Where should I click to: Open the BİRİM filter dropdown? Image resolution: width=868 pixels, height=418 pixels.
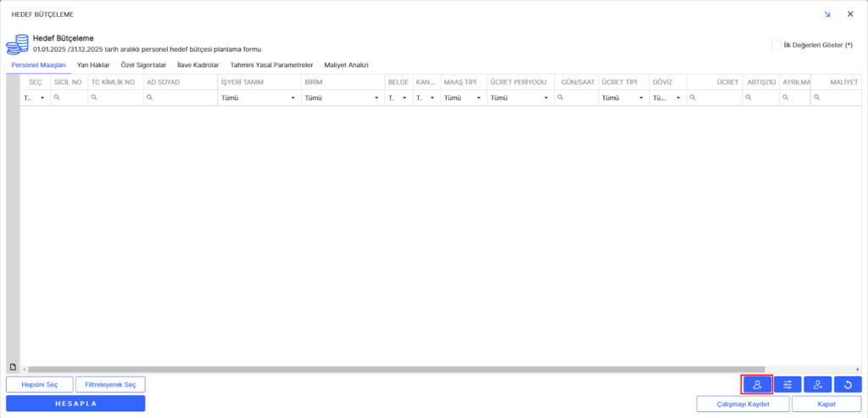coord(376,98)
